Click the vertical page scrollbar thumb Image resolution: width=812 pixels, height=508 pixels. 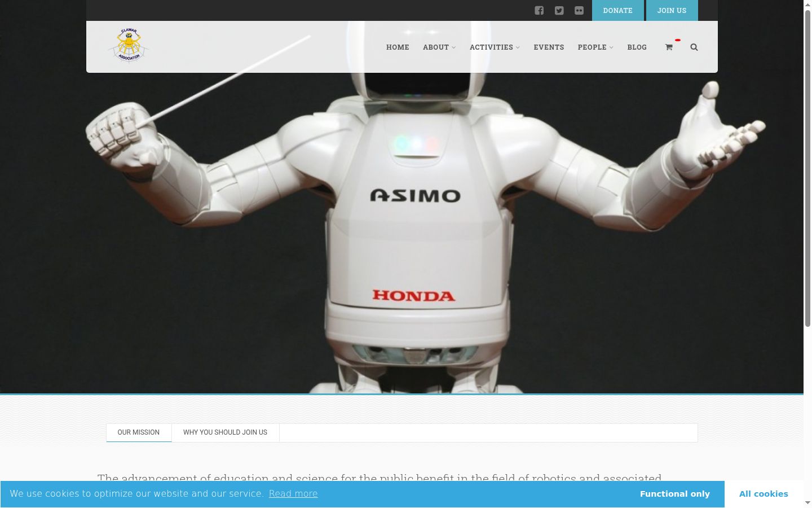[x=807, y=168]
